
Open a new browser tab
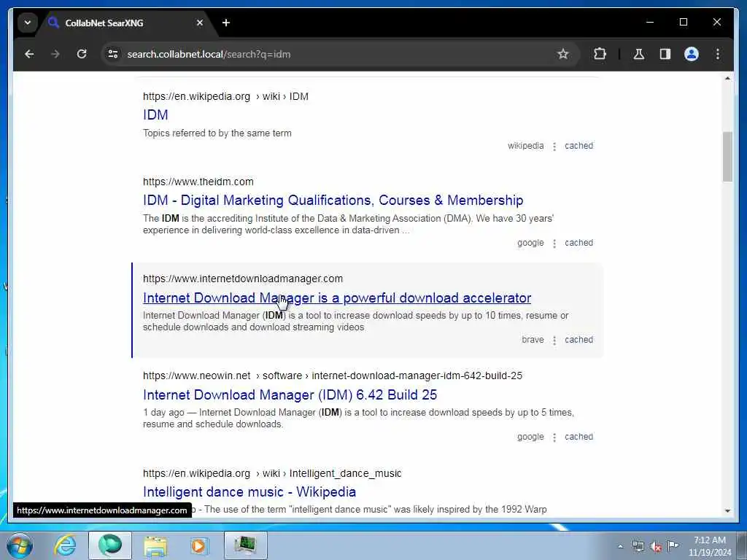pos(226,23)
